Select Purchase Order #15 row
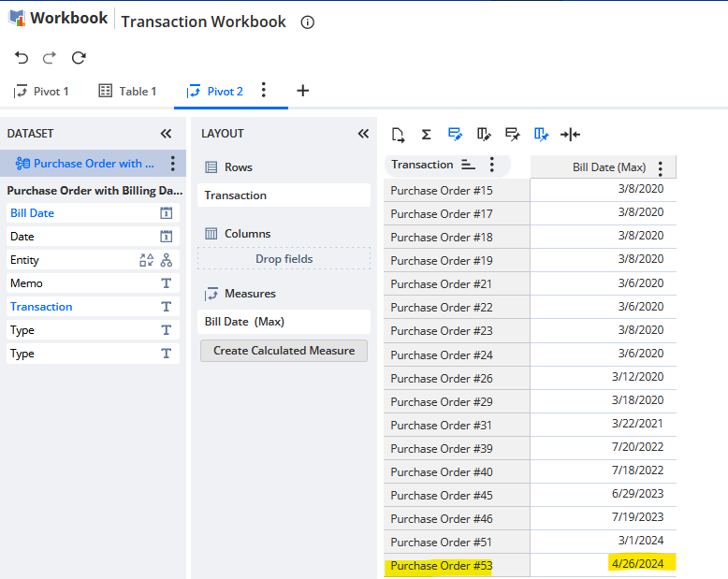The height and width of the screenshot is (579, 728). coord(457,190)
